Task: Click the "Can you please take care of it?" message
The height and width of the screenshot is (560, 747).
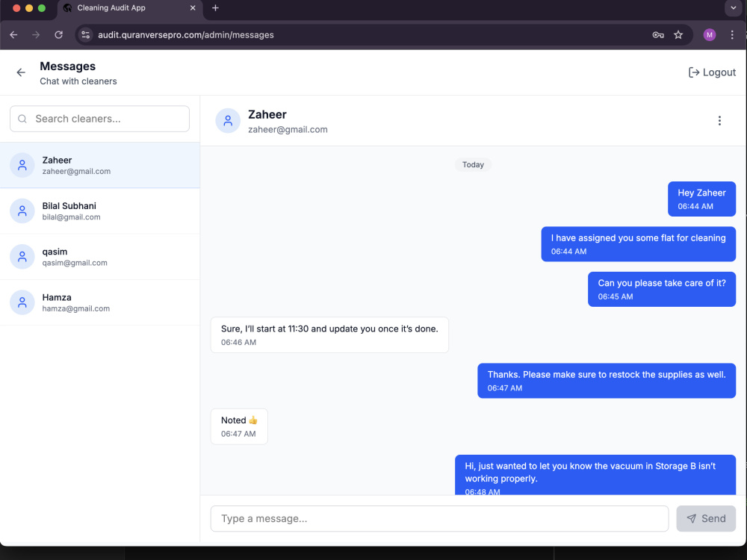Action: [x=662, y=289]
